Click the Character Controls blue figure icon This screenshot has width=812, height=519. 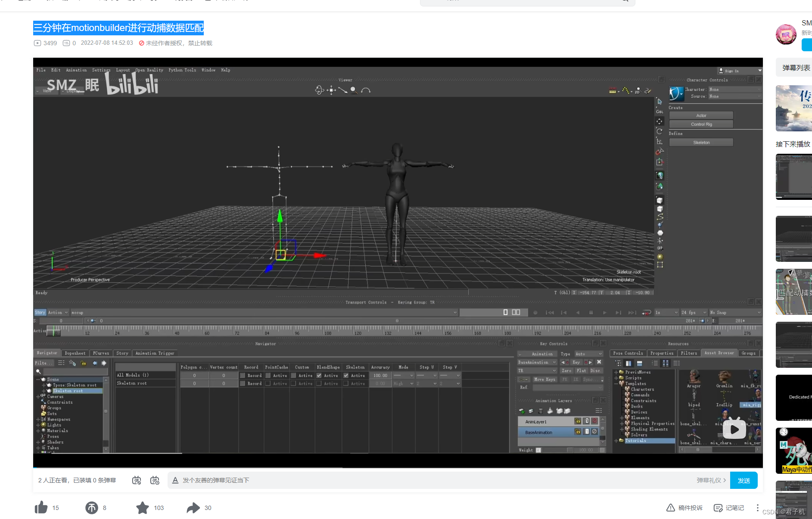coord(676,93)
